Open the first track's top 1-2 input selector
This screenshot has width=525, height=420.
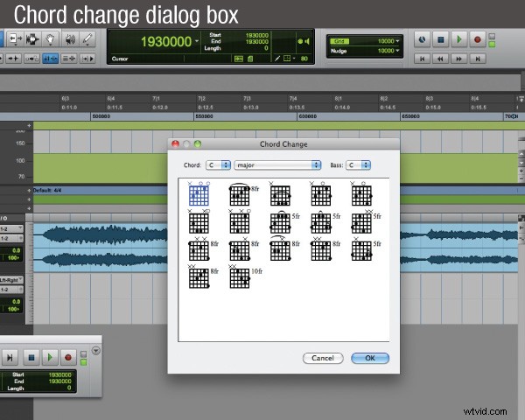point(11,229)
